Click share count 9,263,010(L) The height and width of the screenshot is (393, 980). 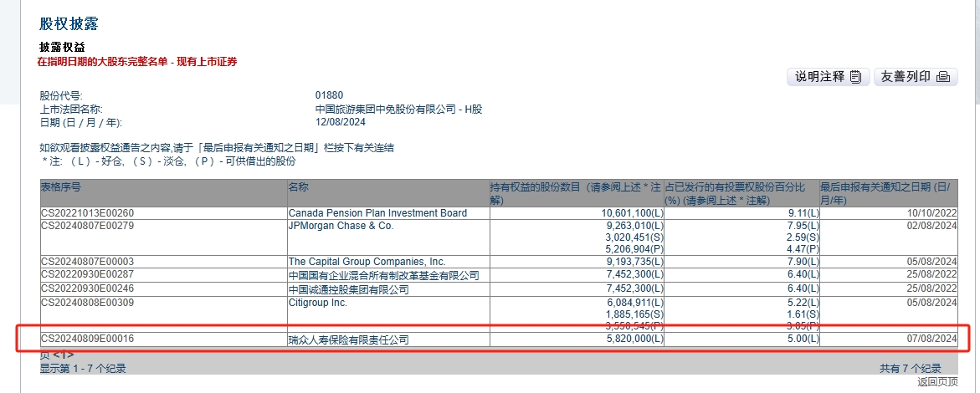coord(635,226)
